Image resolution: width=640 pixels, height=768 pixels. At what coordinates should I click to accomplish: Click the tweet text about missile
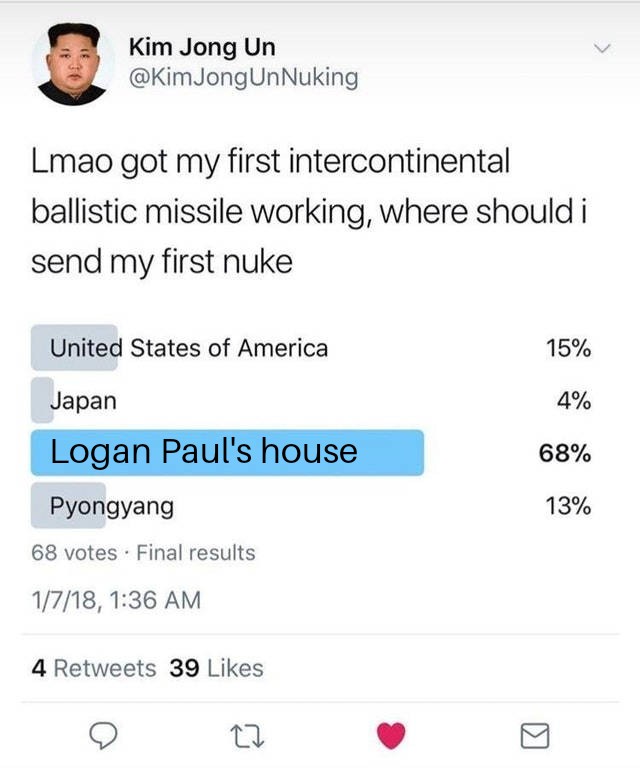[308, 211]
